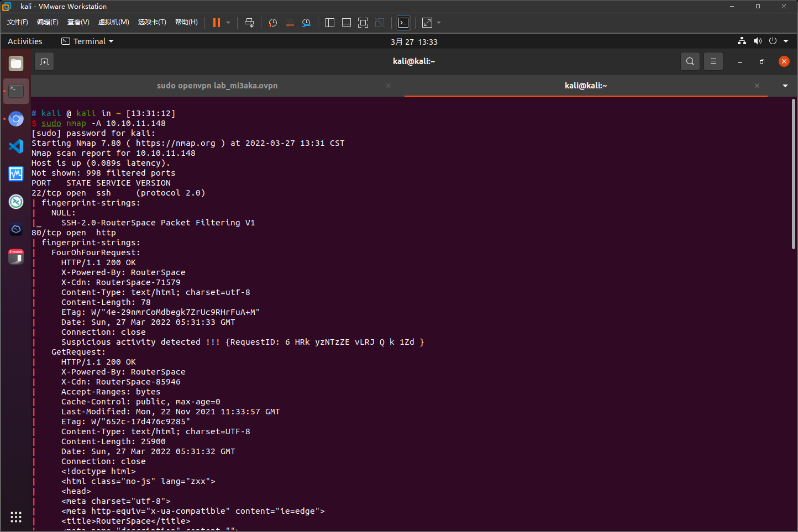This screenshot has width=798, height=532.
Task: Open the red-topped app icon in dock
Action: [x=16, y=257]
